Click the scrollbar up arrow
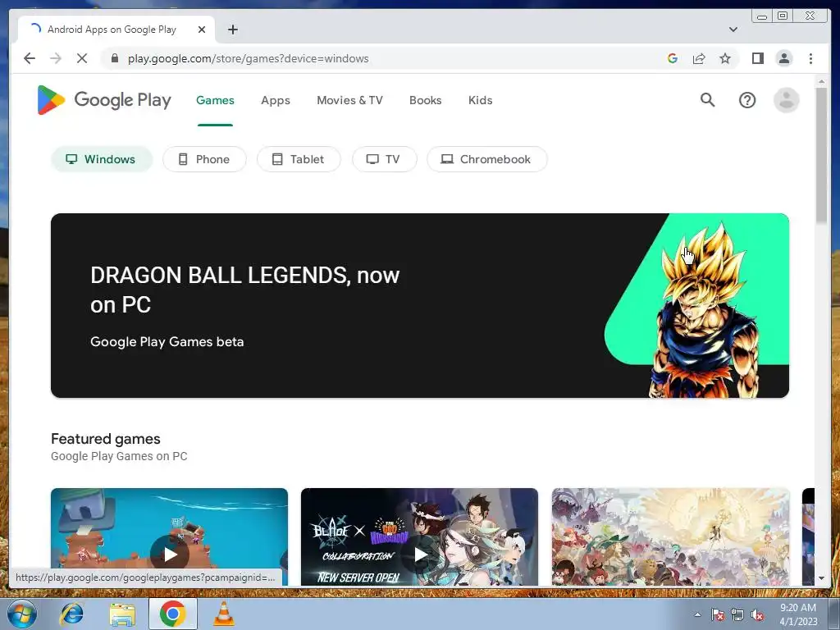 (821, 81)
